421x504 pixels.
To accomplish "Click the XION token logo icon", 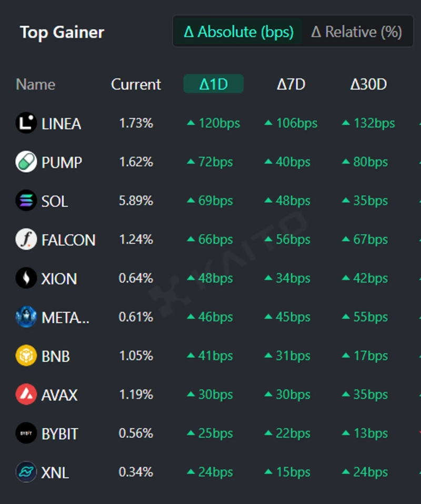I will pyautogui.click(x=26, y=278).
